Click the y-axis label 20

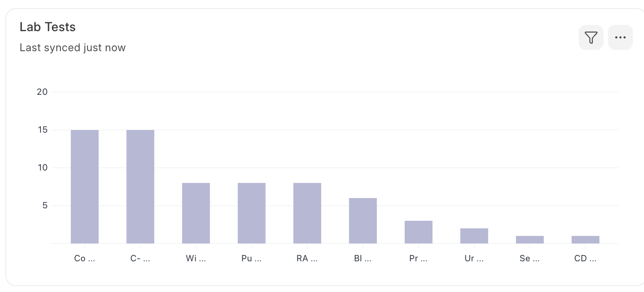[x=42, y=92]
